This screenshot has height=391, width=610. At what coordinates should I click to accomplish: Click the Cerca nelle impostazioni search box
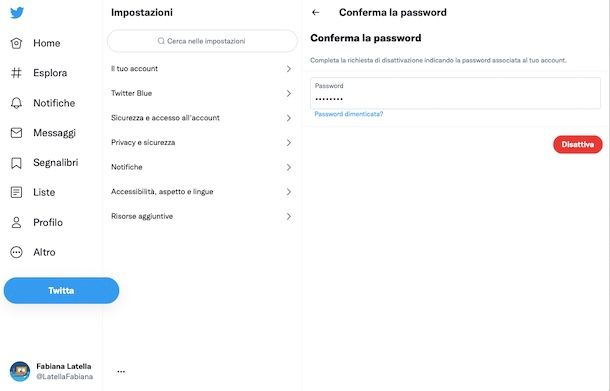202,41
